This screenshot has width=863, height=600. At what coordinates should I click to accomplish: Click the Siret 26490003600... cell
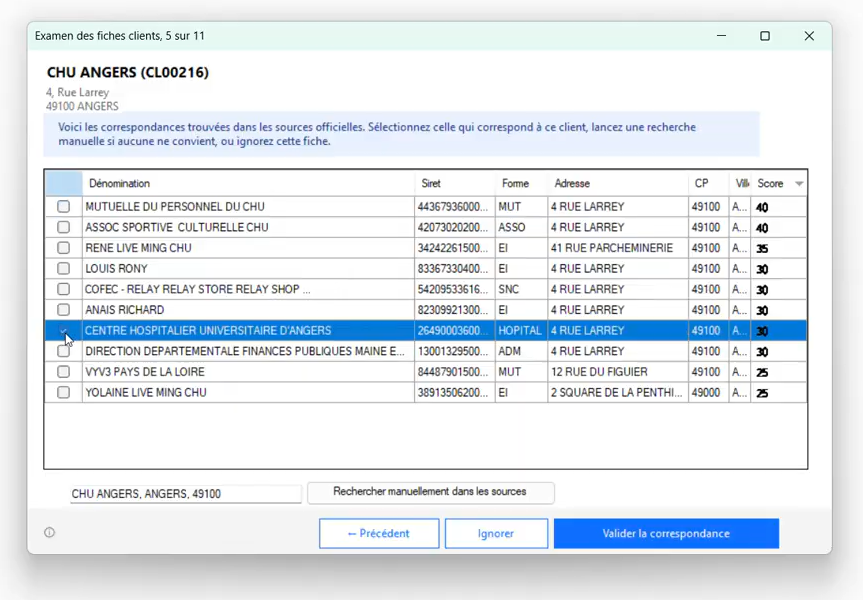(455, 330)
